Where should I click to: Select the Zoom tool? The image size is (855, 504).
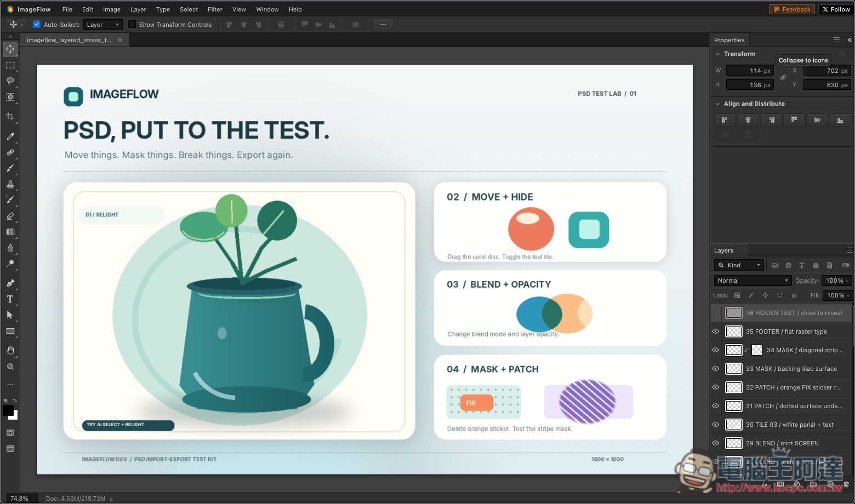click(x=10, y=366)
